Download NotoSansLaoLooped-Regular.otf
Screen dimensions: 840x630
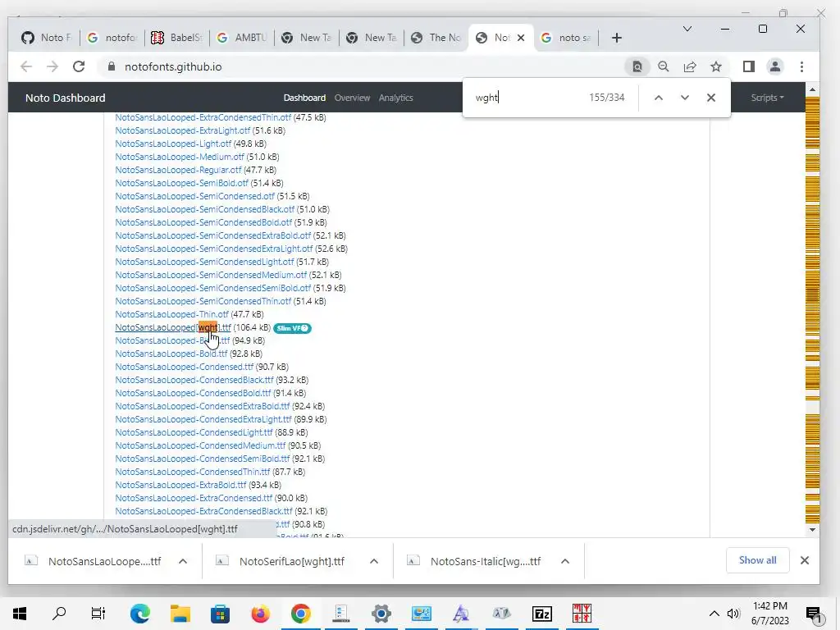pos(178,170)
